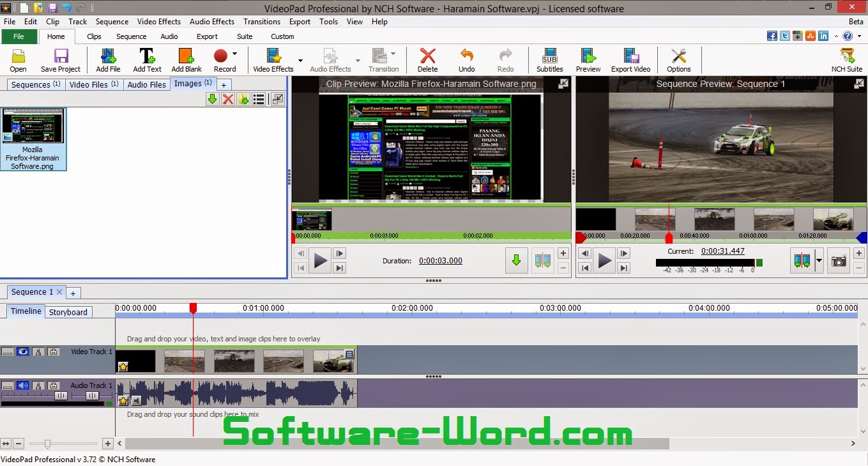Play the sequence in Sequence Preview
The width and height of the screenshot is (868, 466).
[x=604, y=261]
